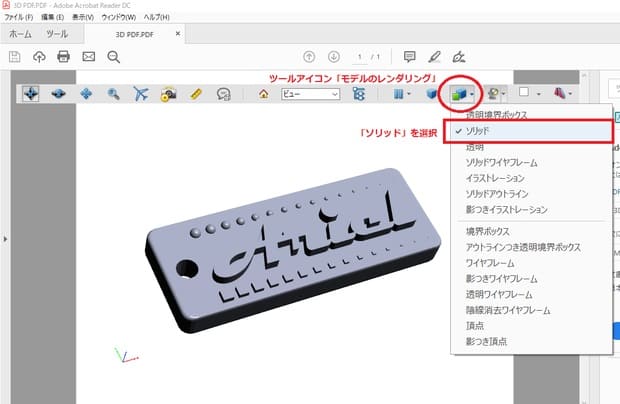Close the 3D PDF.PDF tab
This screenshot has width=620, height=404.
(x=178, y=34)
